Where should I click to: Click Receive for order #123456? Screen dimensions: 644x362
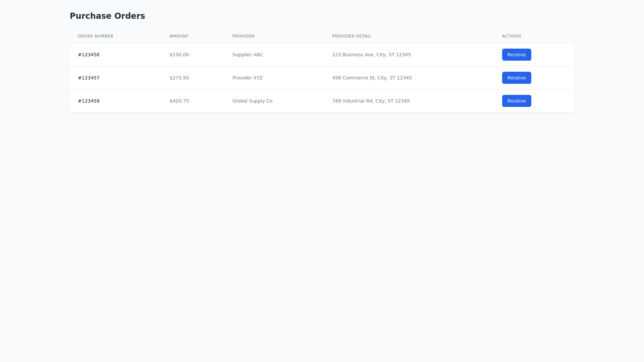(516, 55)
